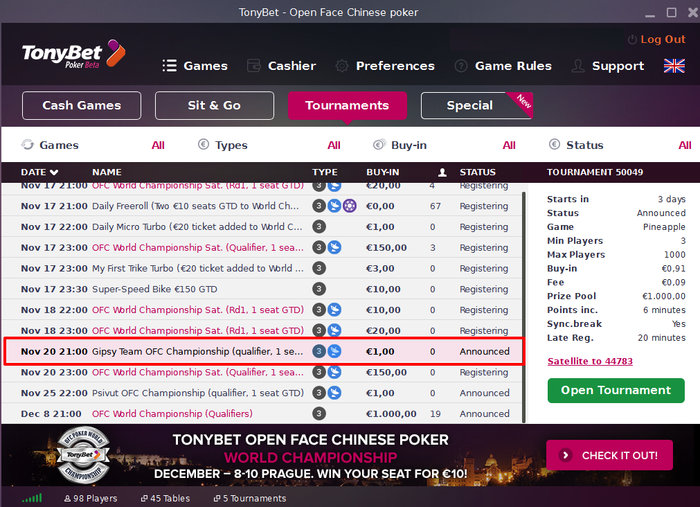The image size is (700, 507).
Task: Select Super-Speed Bike €150 GTD row
Action: 262,289
